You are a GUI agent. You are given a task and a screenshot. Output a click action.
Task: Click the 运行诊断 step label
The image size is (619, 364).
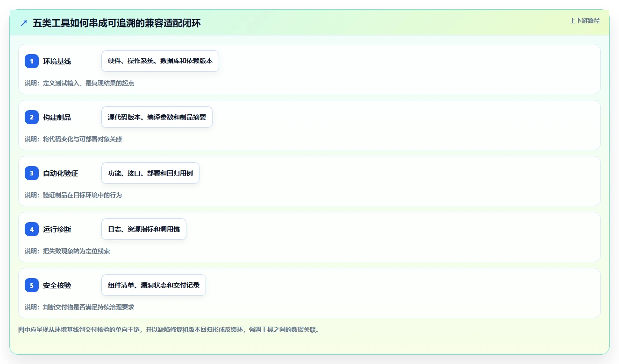point(57,229)
